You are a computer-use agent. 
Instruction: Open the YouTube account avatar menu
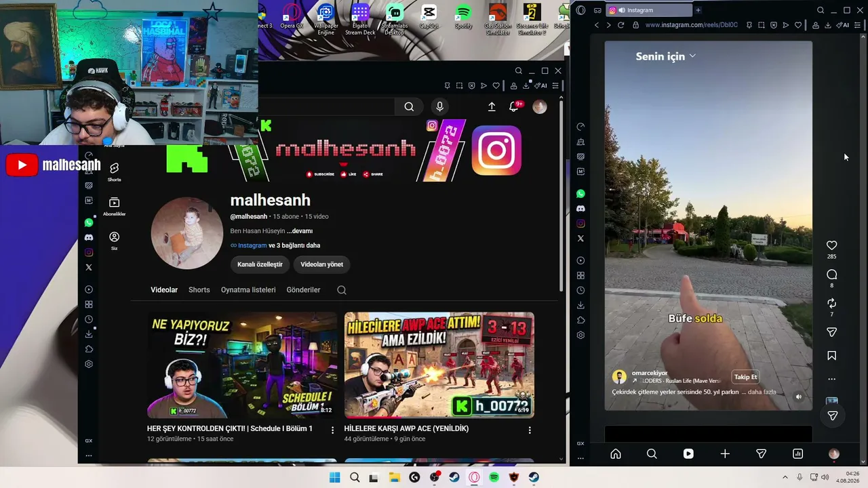tap(540, 106)
